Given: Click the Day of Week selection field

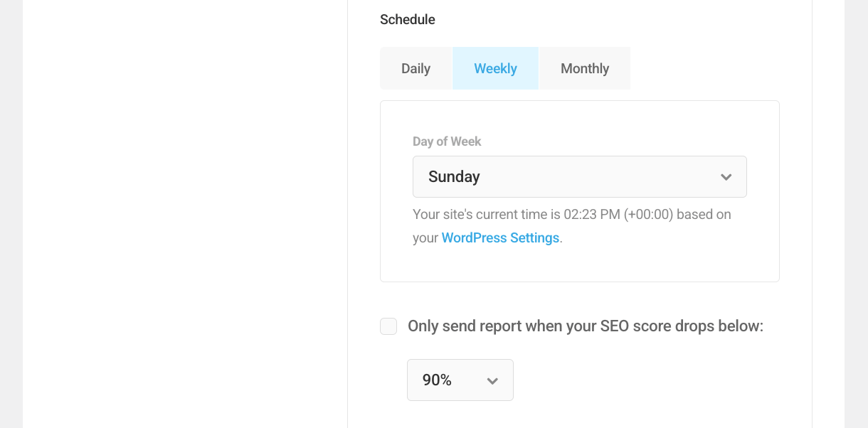Looking at the screenshot, I should (579, 176).
